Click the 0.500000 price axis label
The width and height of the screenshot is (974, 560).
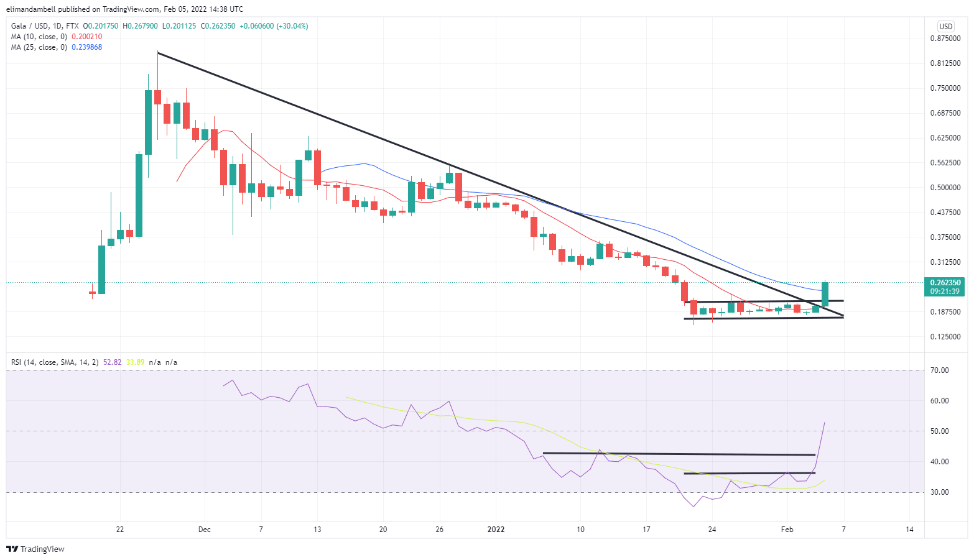[x=945, y=188]
